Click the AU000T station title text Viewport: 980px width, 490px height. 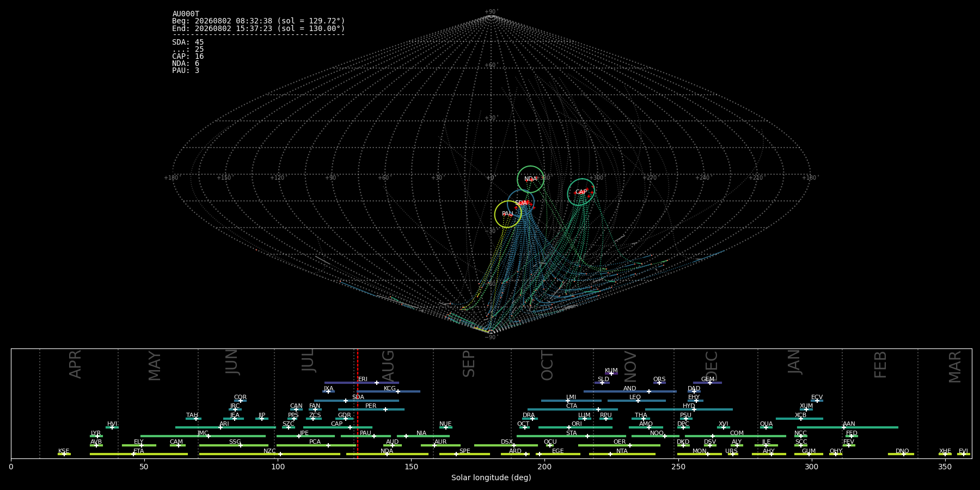pos(186,14)
